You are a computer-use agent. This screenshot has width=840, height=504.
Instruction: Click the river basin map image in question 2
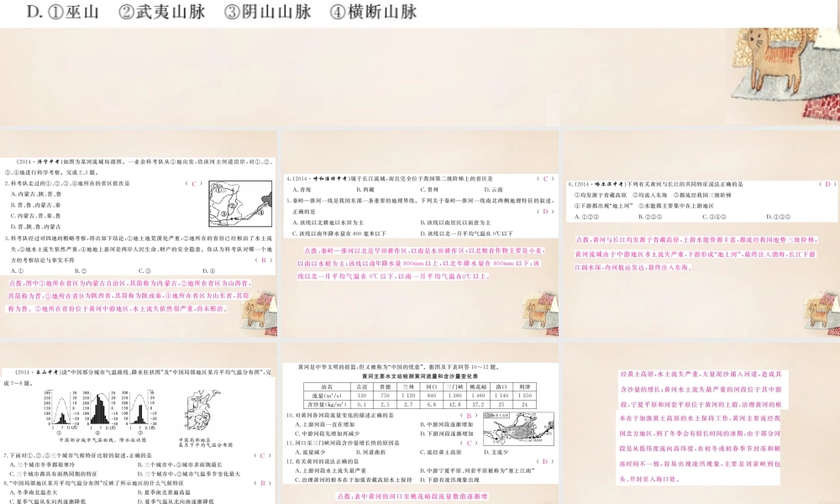[x=239, y=203]
